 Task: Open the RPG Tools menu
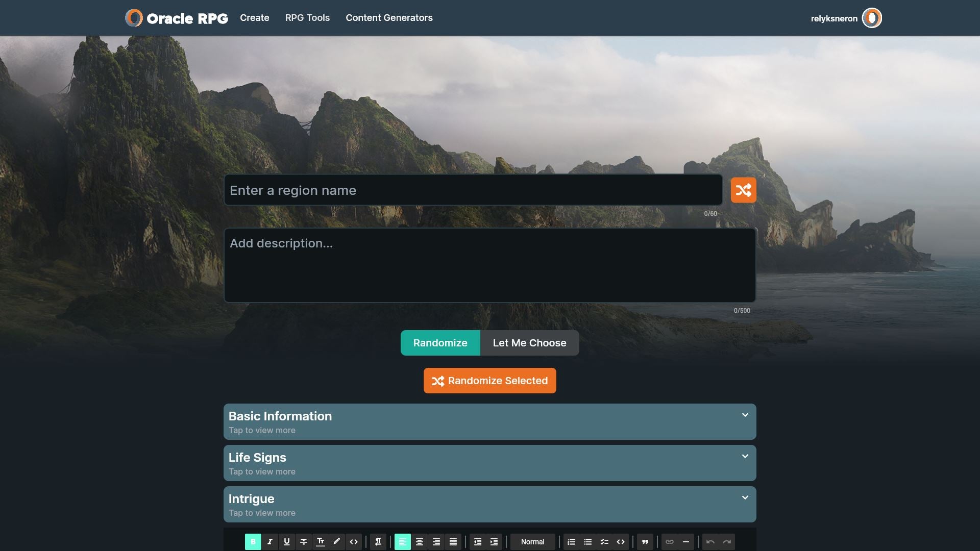click(307, 18)
